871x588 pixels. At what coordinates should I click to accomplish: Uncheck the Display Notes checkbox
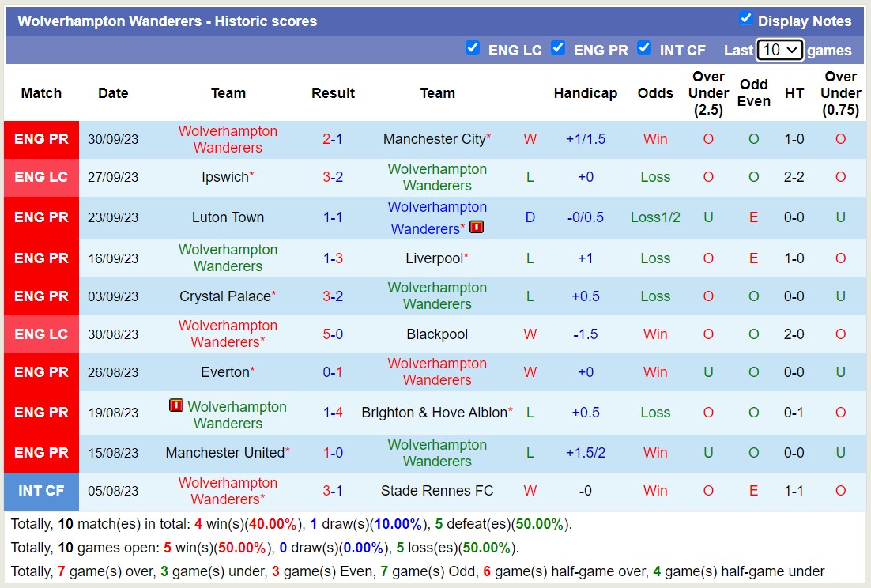coord(745,17)
